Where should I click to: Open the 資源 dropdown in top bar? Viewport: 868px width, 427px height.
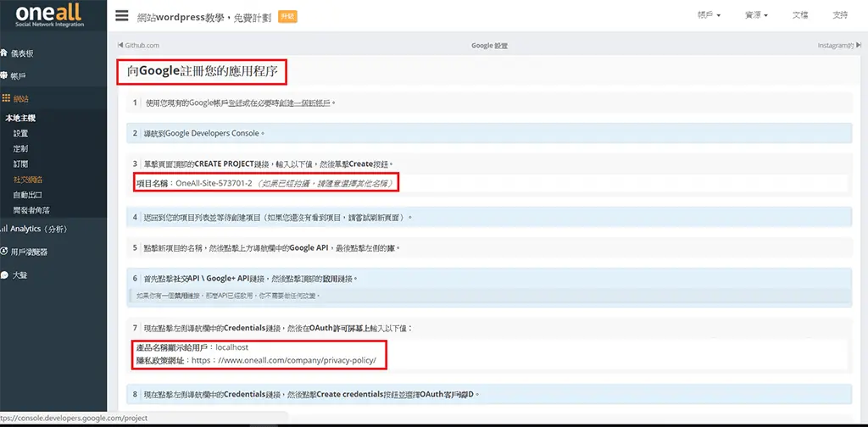(757, 15)
